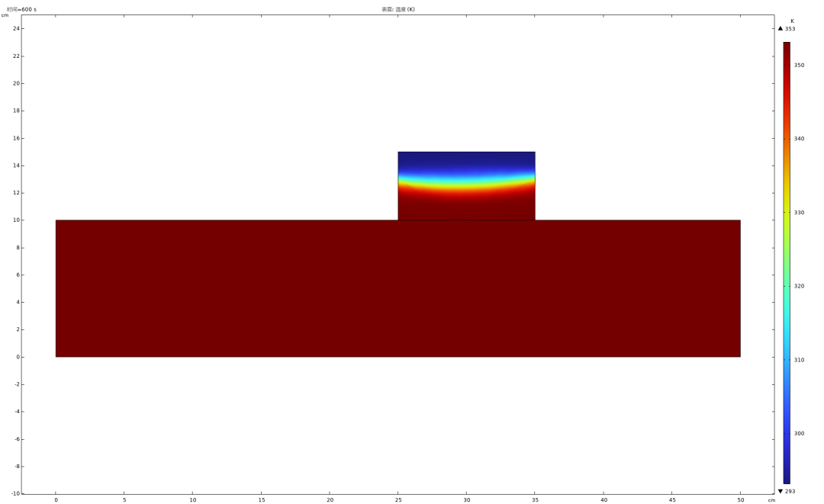Click the K unit label above legend
The height and width of the screenshot is (504, 824).
tap(793, 21)
